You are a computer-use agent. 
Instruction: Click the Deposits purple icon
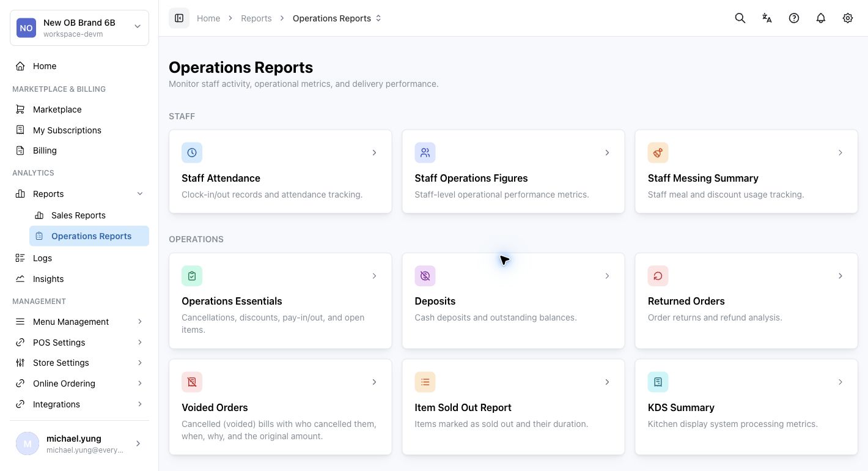[425, 276]
